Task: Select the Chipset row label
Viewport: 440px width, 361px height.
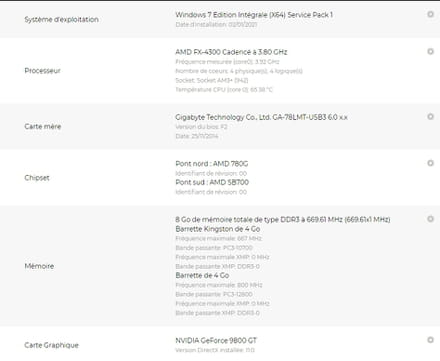Action: coord(37,178)
